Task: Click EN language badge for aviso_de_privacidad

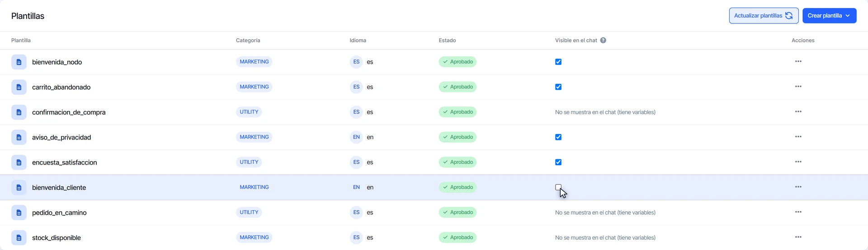Action: click(x=356, y=137)
